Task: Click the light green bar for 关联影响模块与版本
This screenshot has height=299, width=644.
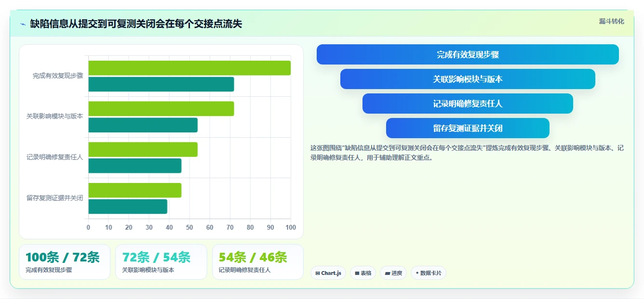Action: [161, 109]
